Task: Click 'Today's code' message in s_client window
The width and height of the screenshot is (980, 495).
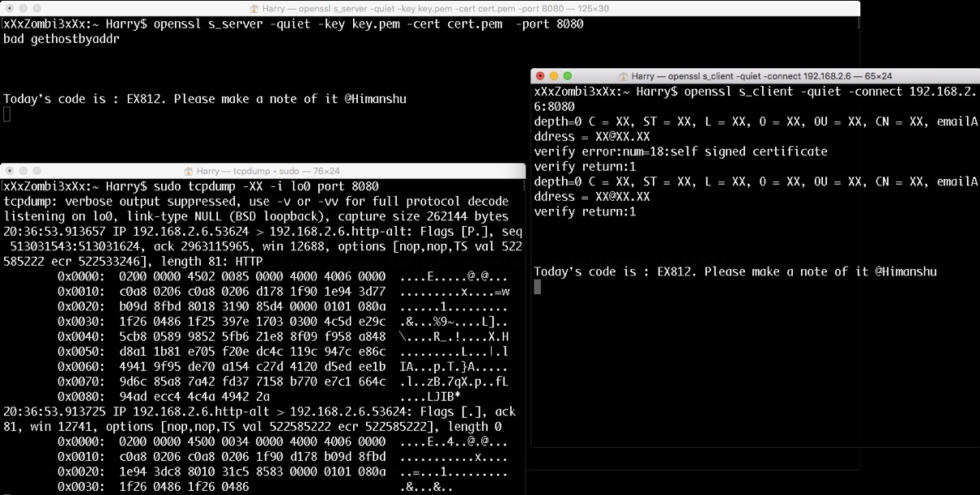Action: point(735,271)
